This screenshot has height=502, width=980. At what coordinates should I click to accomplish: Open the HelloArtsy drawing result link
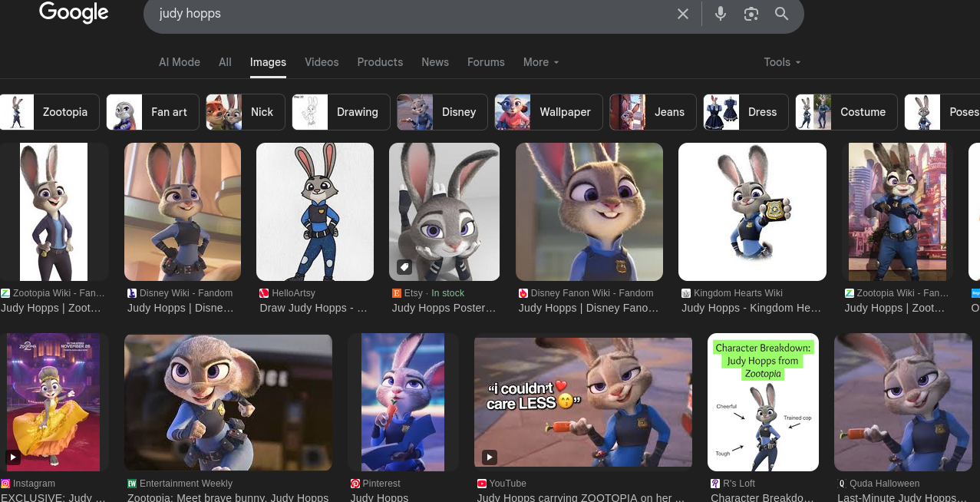tap(313, 308)
